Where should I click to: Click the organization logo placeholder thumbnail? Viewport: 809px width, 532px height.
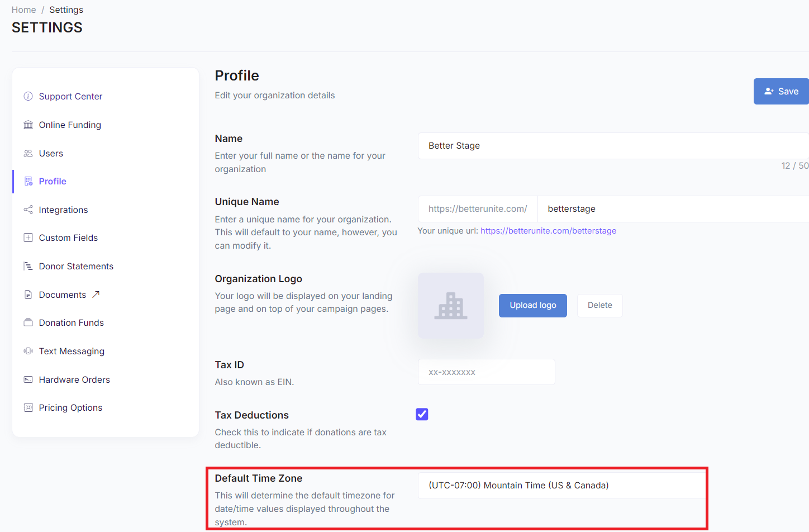[x=451, y=305]
